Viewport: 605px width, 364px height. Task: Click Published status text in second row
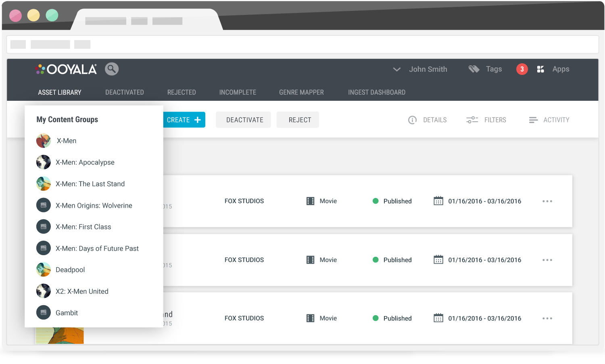point(397,260)
